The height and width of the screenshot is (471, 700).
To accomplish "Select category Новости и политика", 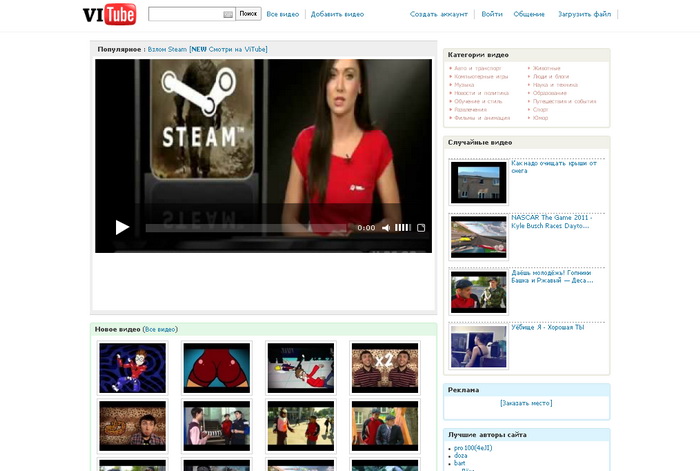I will click(x=482, y=93).
